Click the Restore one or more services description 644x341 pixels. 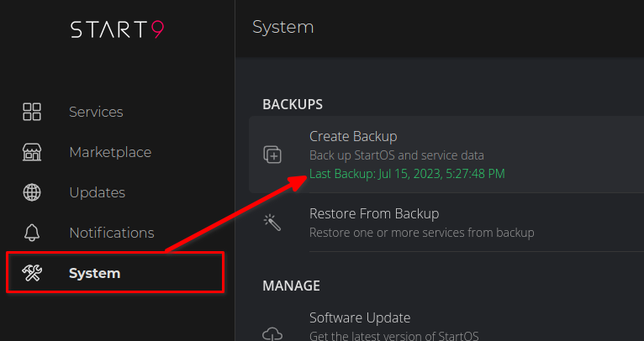point(421,232)
